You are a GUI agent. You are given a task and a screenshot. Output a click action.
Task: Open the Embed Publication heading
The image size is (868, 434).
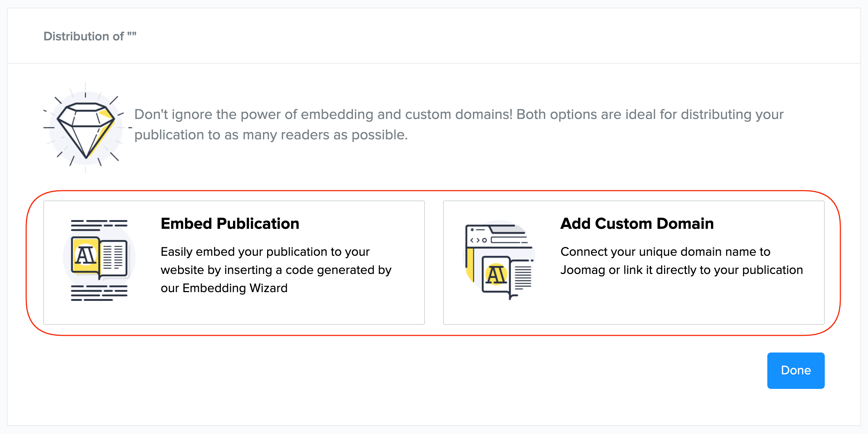pyautogui.click(x=230, y=224)
